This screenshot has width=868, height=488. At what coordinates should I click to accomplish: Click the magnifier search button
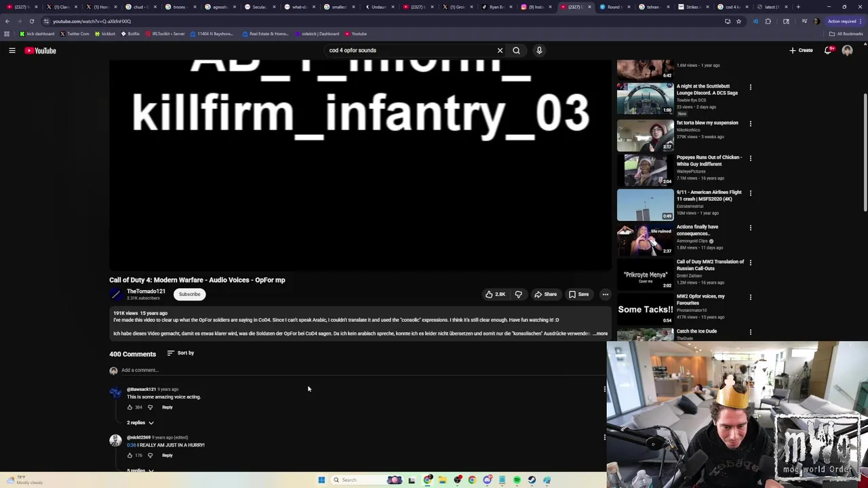pos(516,50)
